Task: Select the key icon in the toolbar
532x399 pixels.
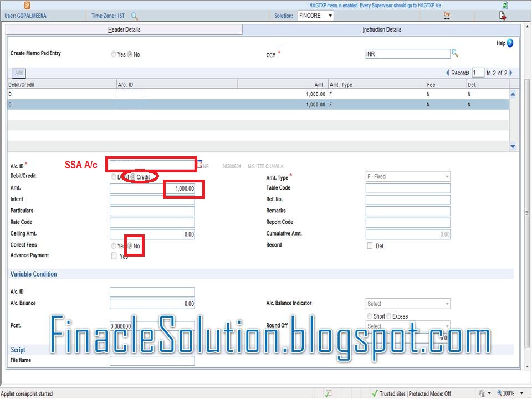Action: pyautogui.click(x=447, y=16)
